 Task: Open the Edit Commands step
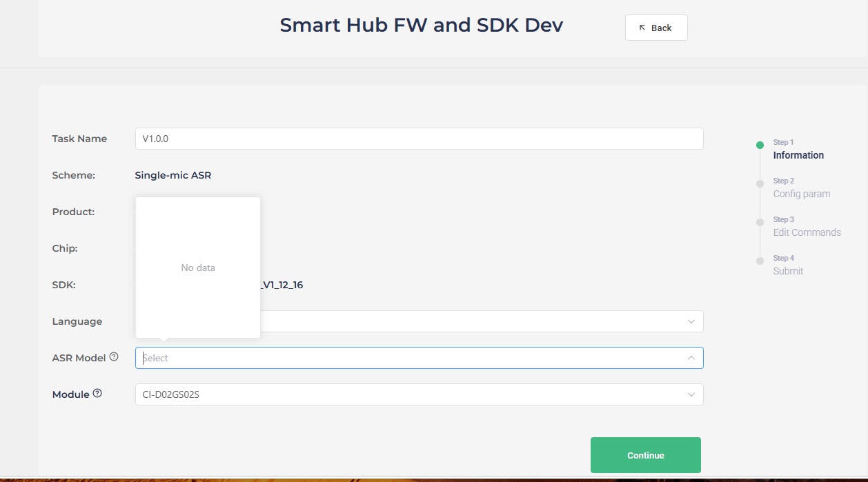tap(807, 232)
